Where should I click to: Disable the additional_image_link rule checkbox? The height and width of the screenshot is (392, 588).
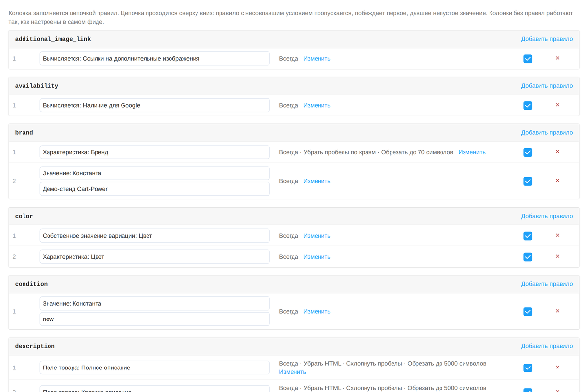coord(528,59)
